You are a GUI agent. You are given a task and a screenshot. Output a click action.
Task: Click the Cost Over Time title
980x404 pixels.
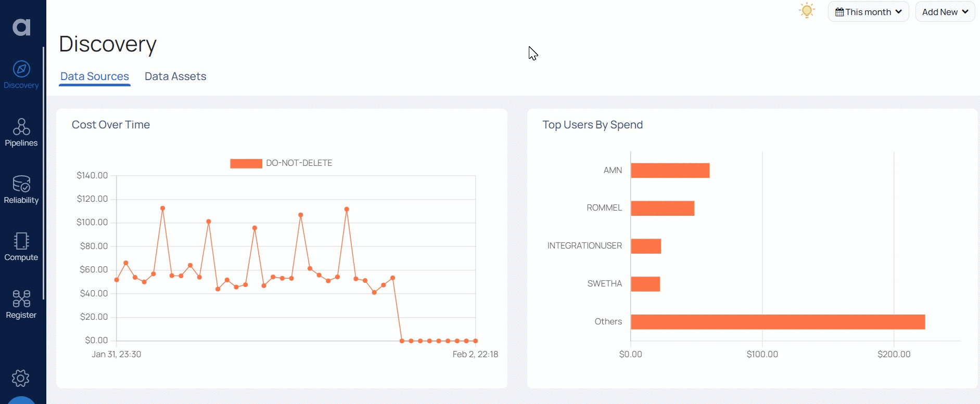(x=111, y=125)
